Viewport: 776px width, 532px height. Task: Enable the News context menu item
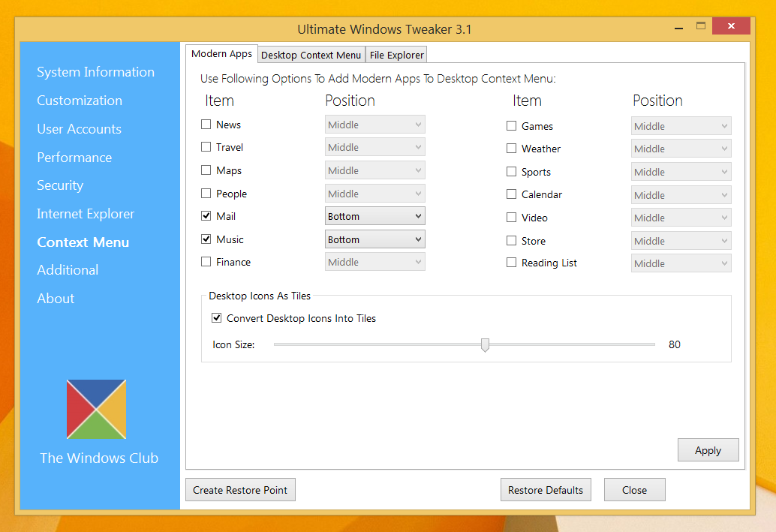[206, 124]
